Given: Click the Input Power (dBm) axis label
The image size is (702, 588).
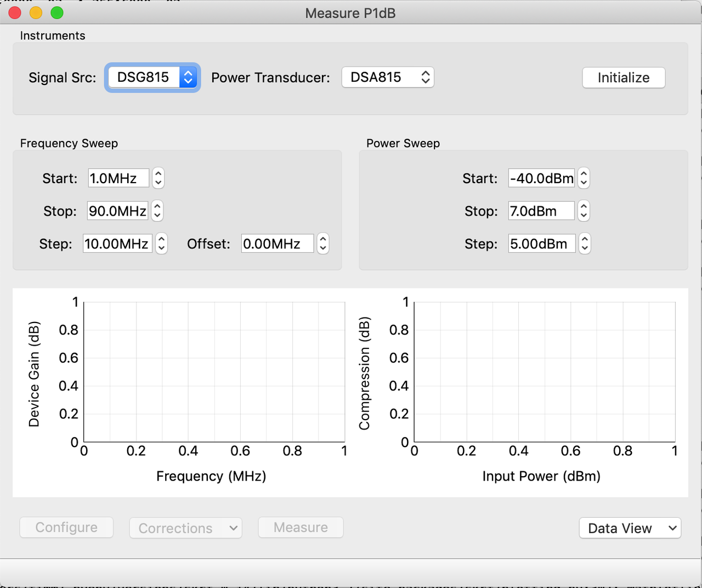Looking at the screenshot, I should coord(541,476).
